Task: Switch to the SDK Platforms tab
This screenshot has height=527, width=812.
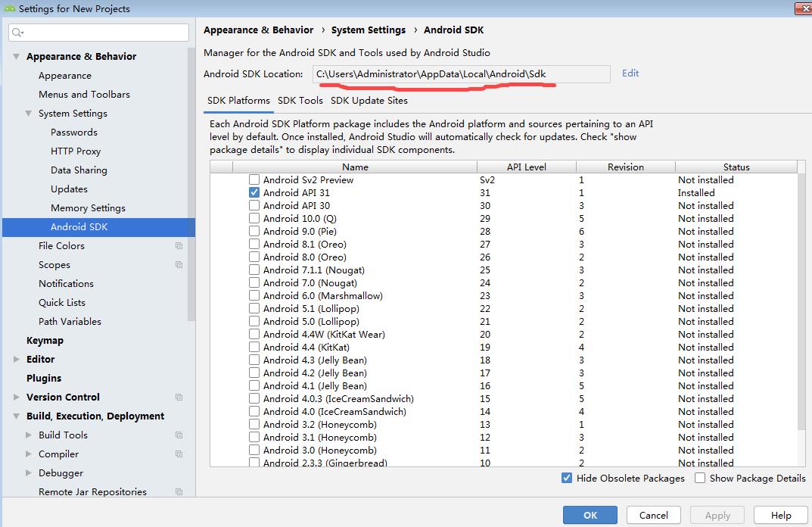Action: click(x=238, y=101)
